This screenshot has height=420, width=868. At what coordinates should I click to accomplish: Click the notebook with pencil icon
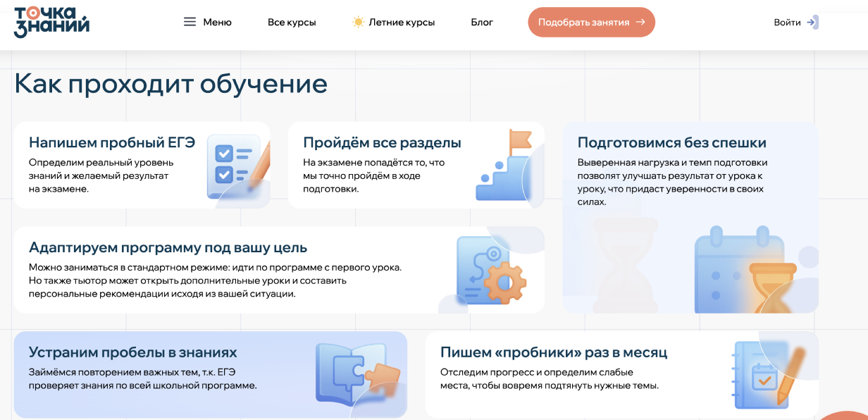[769, 373]
